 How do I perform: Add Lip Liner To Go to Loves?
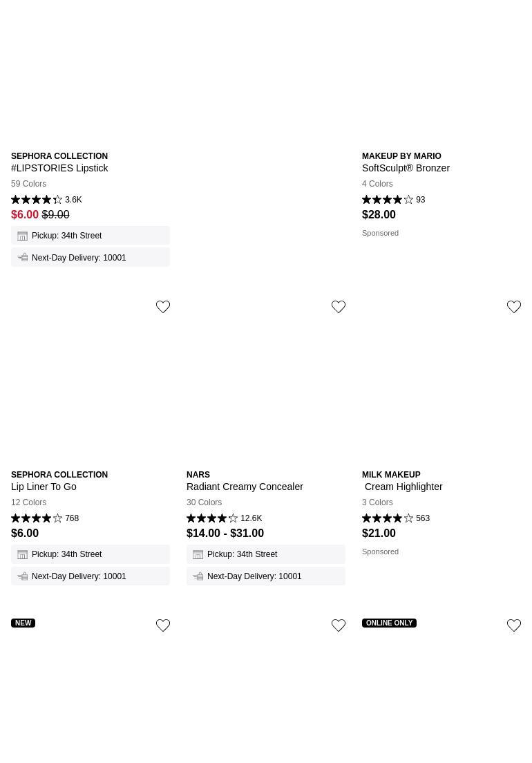pyautogui.click(x=163, y=307)
